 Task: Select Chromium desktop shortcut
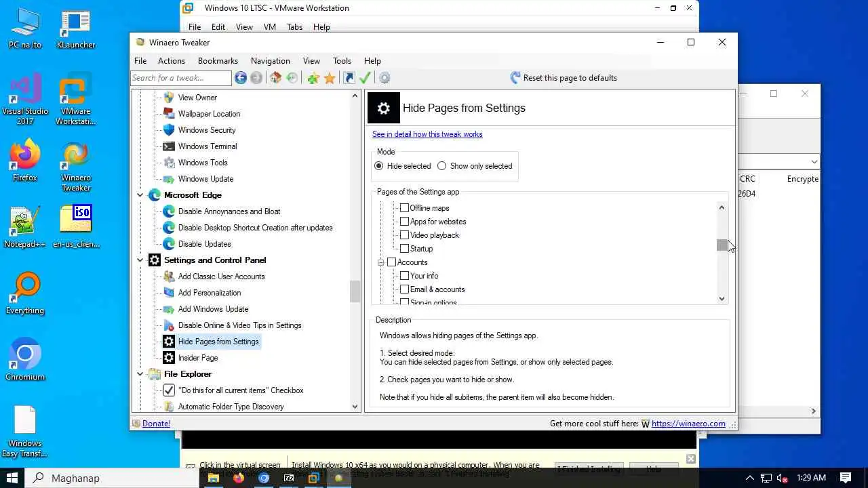click(25, 359)
